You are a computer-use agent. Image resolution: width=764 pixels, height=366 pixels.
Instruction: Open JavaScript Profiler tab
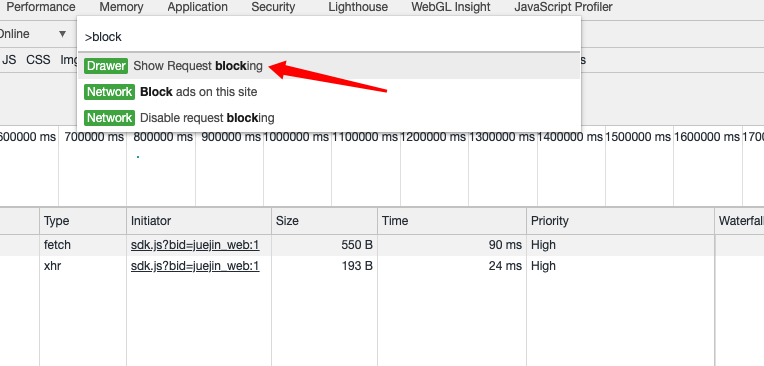[x=563, y=7]
